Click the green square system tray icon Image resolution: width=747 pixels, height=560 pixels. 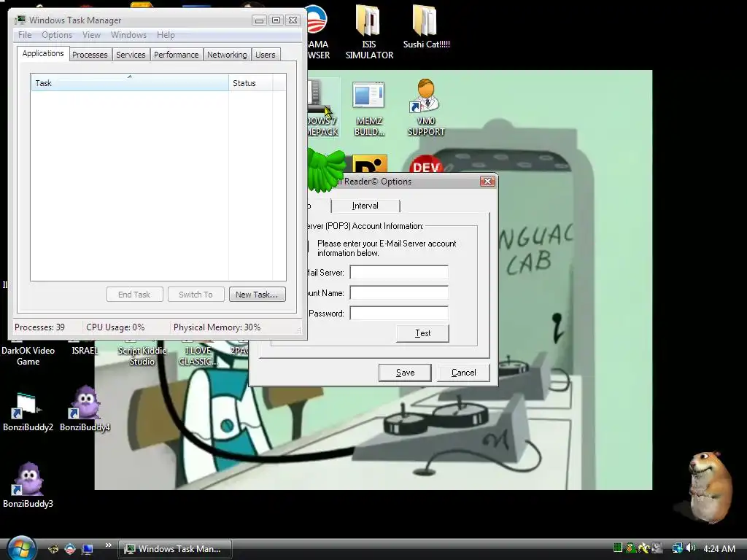[617, 548]
